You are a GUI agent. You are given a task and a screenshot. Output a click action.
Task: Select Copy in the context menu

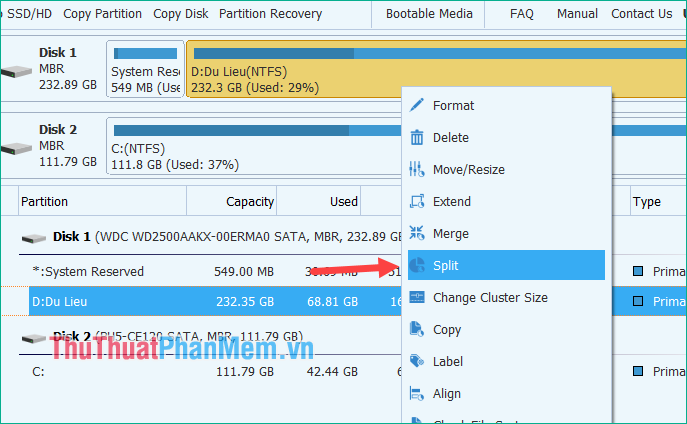506,329
